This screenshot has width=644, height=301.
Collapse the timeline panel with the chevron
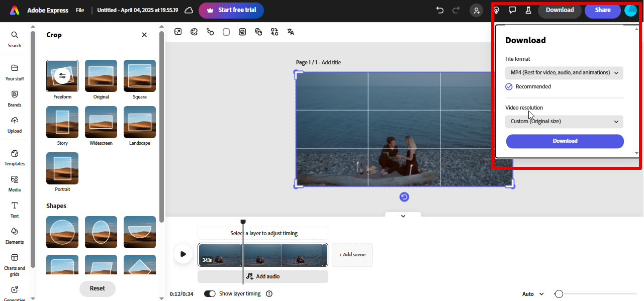tap(403, 216)
